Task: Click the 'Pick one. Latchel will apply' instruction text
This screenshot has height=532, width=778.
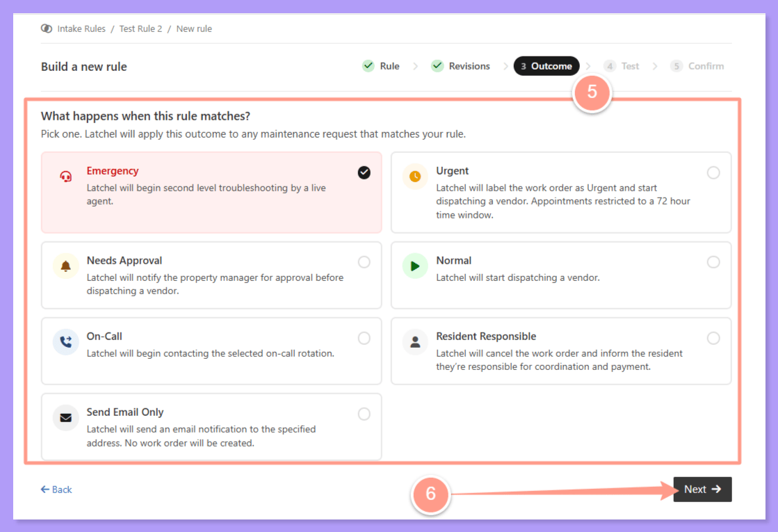Action: 253,134
